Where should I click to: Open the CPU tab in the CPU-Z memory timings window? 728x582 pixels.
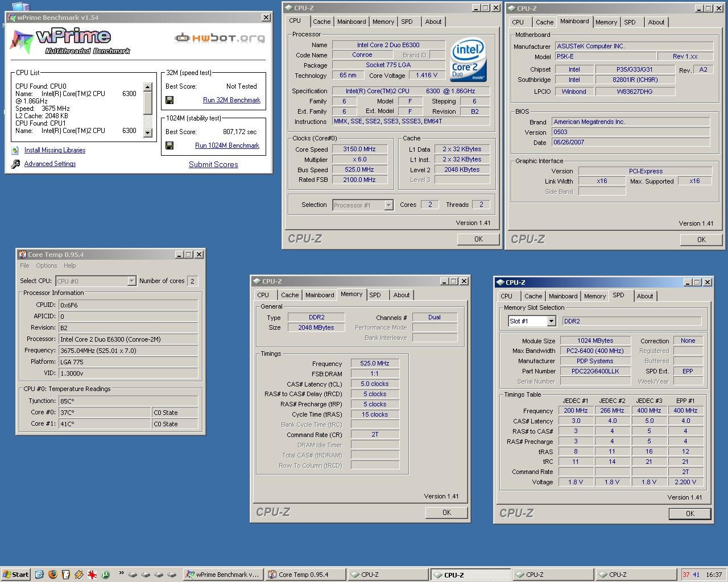pyautogui.click(x=263, y=295)
